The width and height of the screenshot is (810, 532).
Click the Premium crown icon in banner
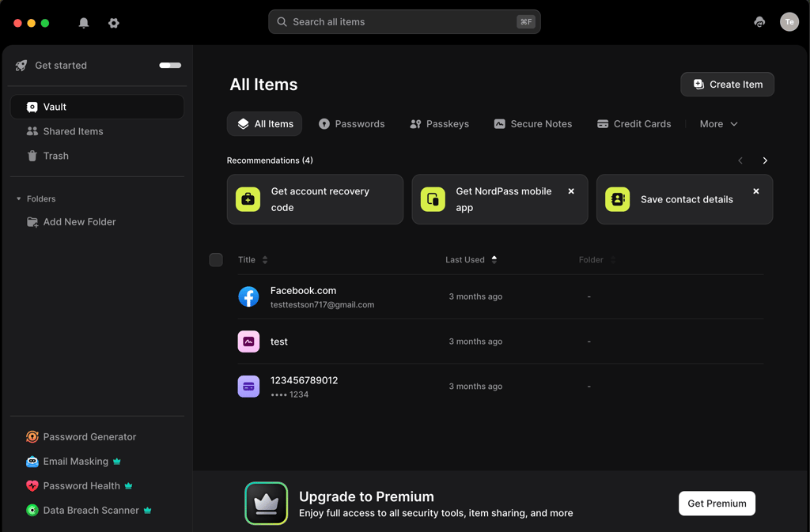[x=266, y=503]
